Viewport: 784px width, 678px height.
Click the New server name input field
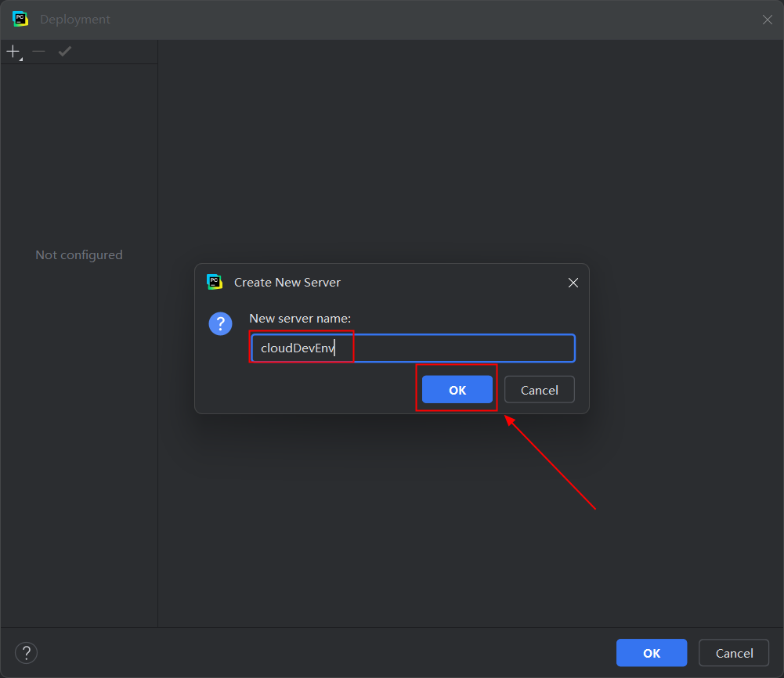click(x=411, y=348)
